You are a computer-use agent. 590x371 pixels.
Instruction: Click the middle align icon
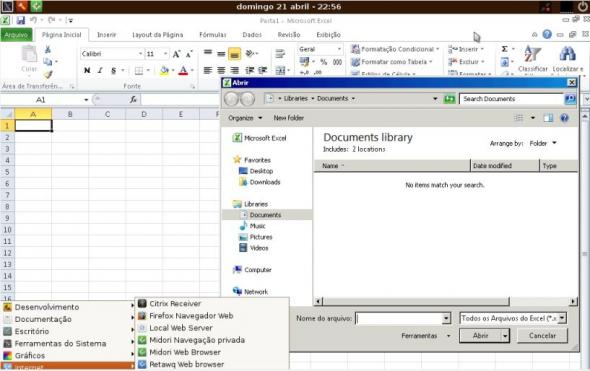pos(221,54)
